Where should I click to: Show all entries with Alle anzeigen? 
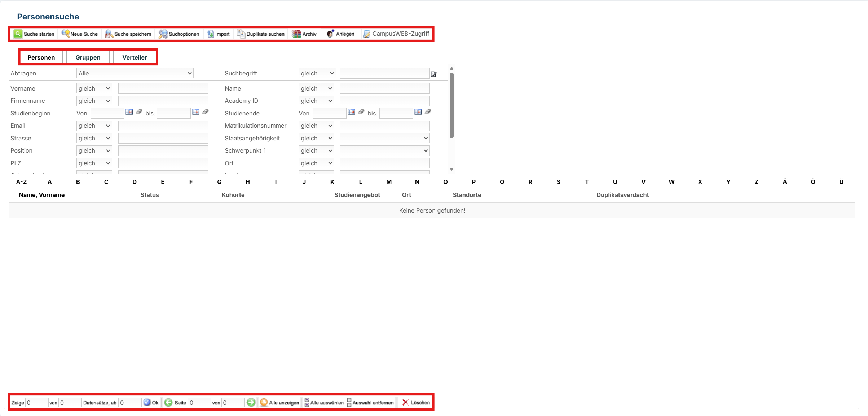[279, 403]
